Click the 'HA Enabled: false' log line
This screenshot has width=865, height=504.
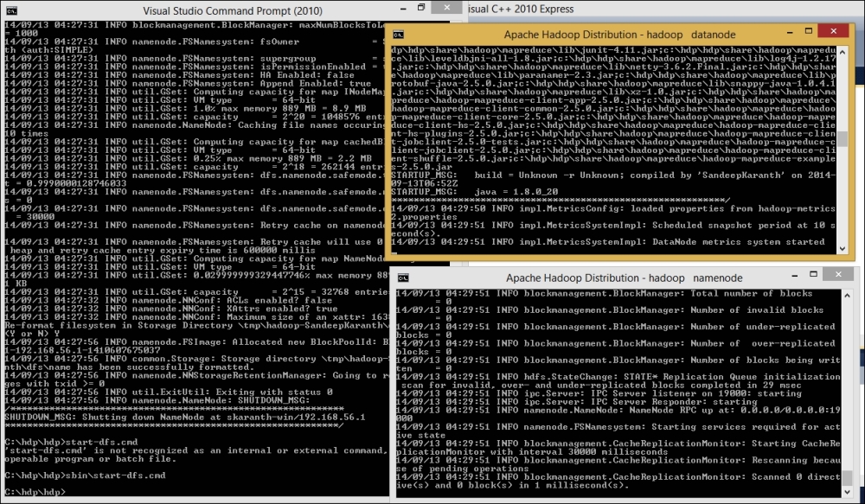pos(179,75)
